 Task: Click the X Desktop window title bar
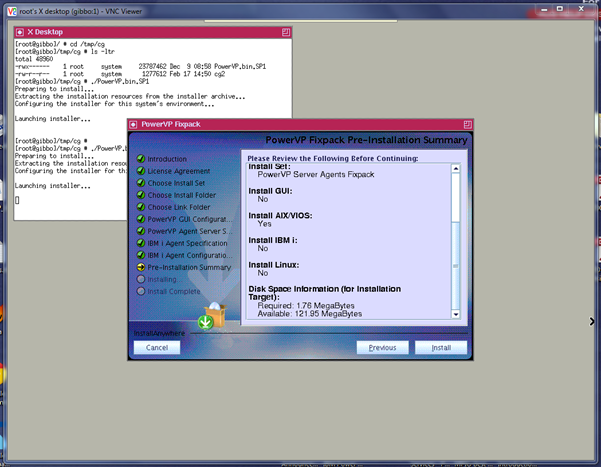pyautogui.click(x=153, y=32)
